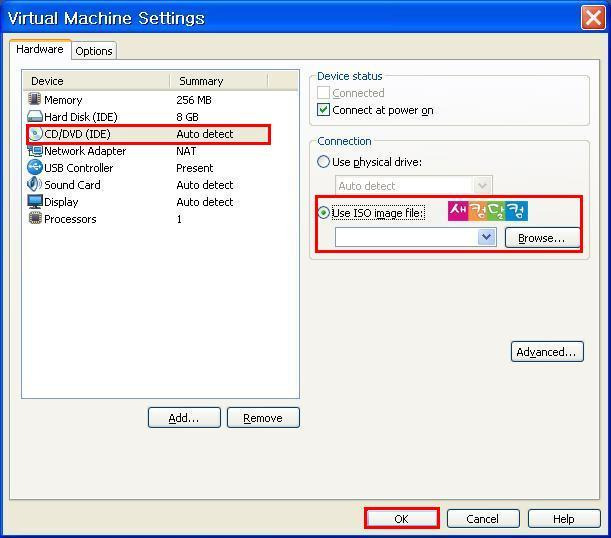This screenshot has width=611, height=538.
Task: Click the CD/DVD (IDE) disc icon
Action: [35, 134]
